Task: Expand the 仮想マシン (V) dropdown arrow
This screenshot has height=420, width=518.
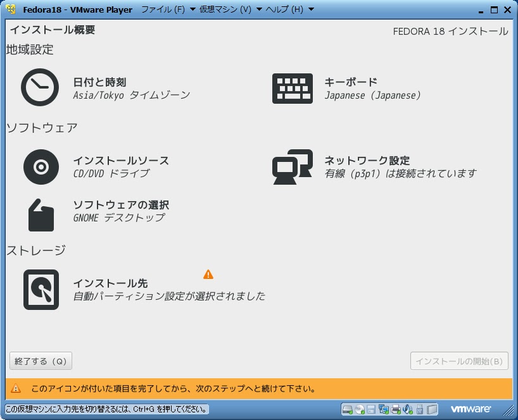Action: coord(260,9)
